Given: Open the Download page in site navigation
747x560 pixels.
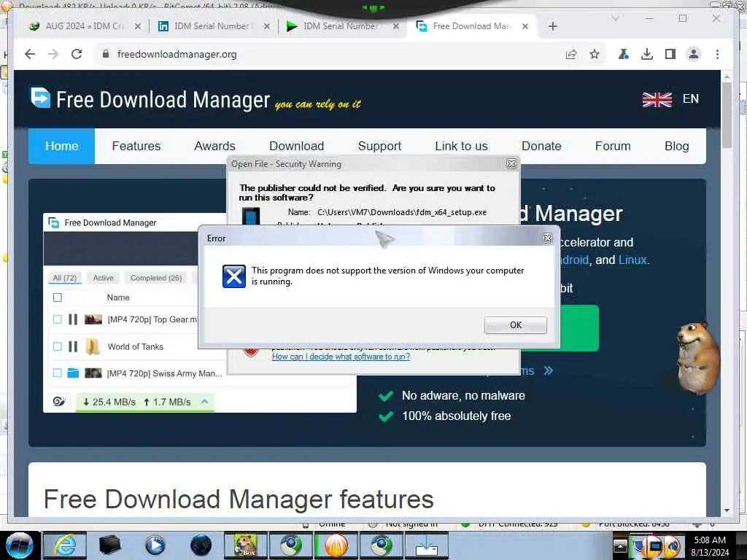Looking at the screenshot, I should pyautogui.click(x=296, y=146).
